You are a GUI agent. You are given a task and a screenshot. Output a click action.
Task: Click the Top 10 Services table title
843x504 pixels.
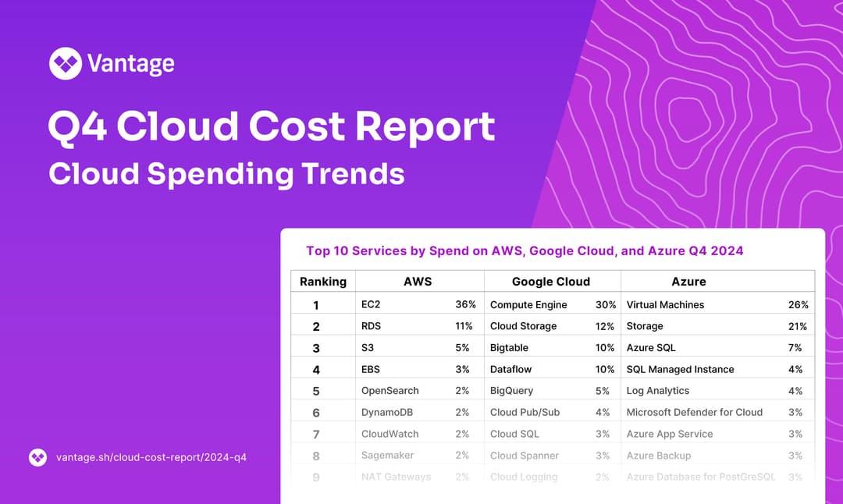(x=525, y=250)
